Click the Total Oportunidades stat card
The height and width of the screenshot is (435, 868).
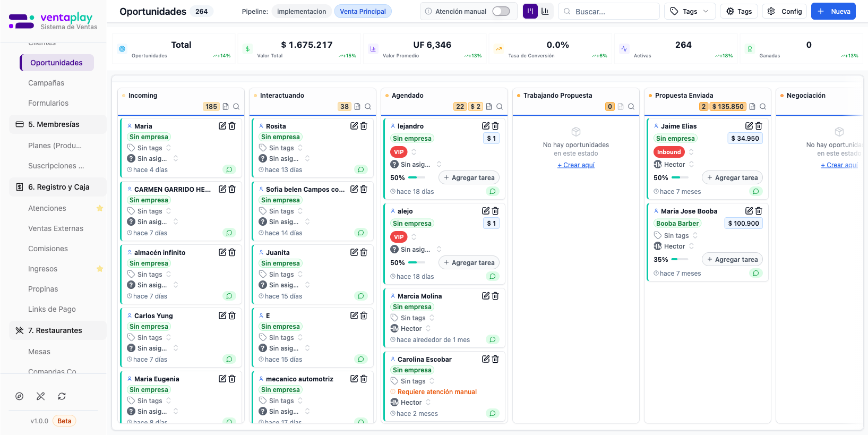[174, 49]
